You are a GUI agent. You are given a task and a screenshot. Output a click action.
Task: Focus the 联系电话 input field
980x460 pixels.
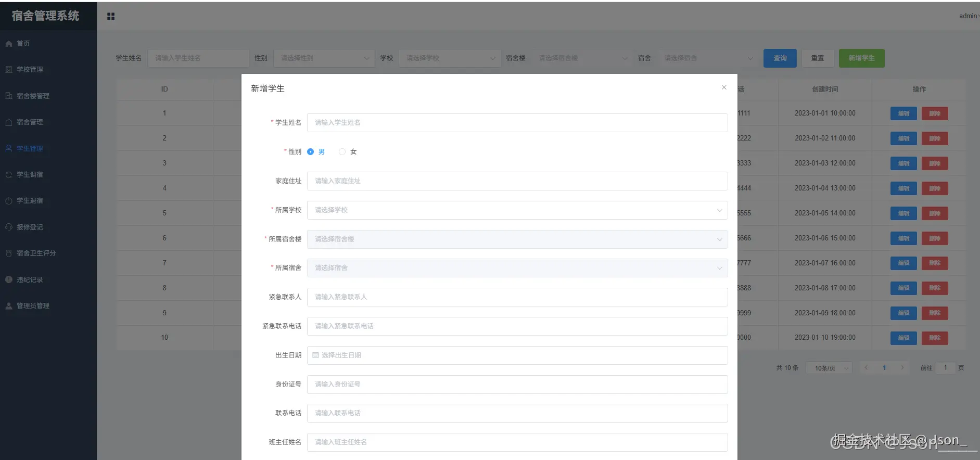517,413
